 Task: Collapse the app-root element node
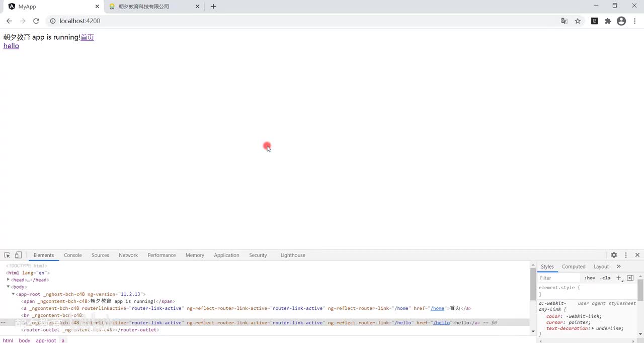tap(14, 294)
